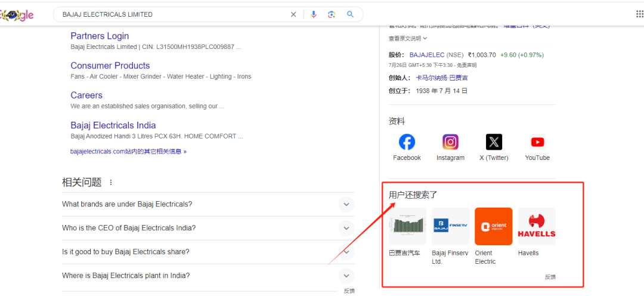Go to Google home via logo
The width and height of the screenshot is (644, 296).
pyautogui.click(x=17, y=15)
